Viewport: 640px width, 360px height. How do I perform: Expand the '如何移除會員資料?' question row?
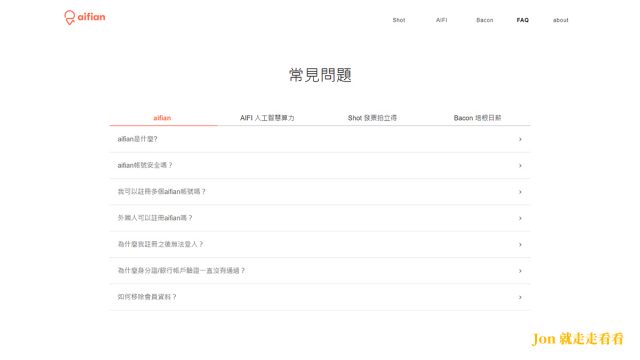[320, 297]
